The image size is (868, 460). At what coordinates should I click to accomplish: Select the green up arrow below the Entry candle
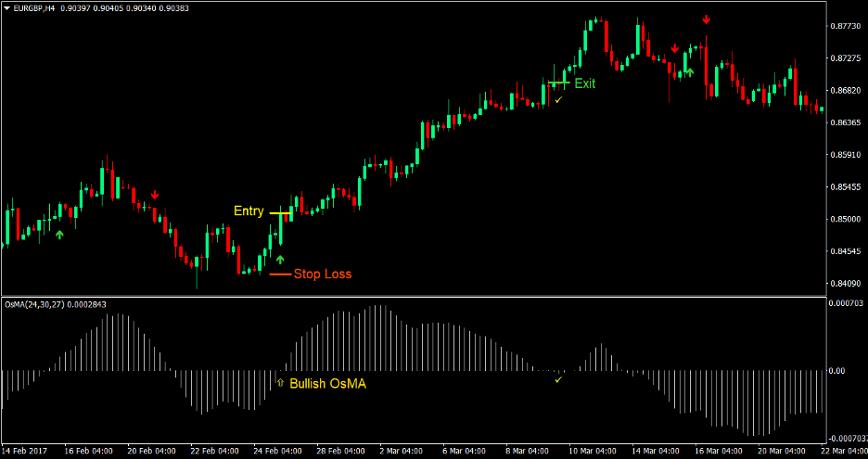tap(280, 259)
